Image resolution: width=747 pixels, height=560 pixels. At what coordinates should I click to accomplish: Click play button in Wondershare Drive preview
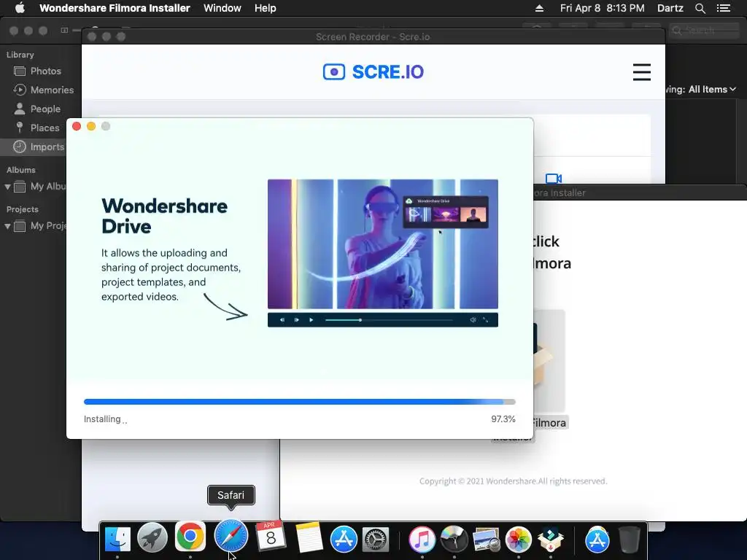pos(311,320)
